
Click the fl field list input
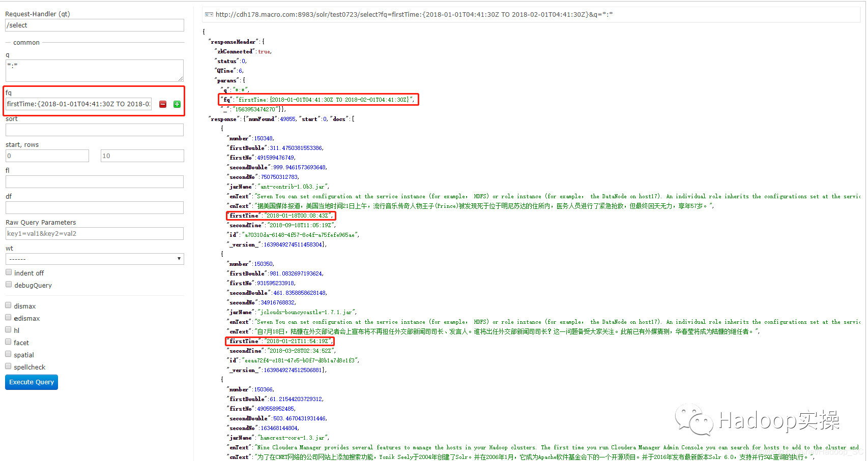95,182
